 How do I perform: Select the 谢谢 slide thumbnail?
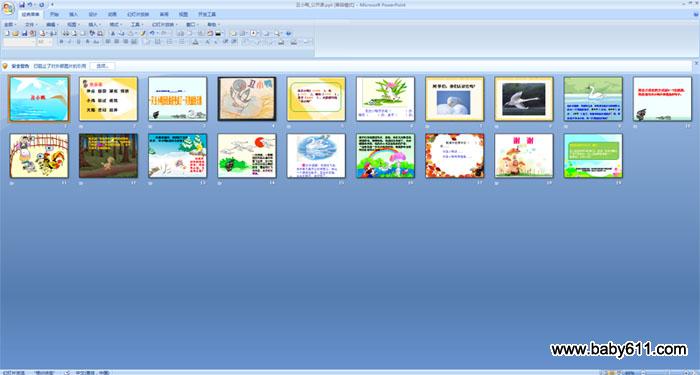tap(524, 156)
